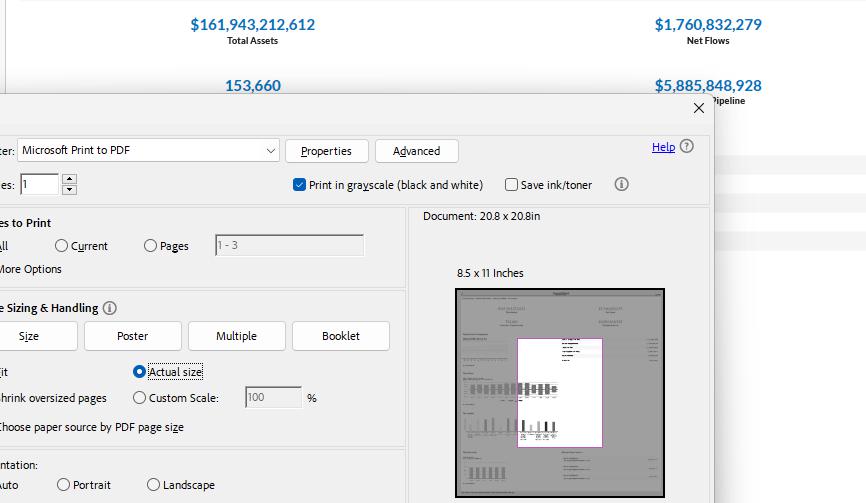The width and height of the screenshot is (866, 503).
Task: Close the Print dialog with the X
Action: (698, 109)
